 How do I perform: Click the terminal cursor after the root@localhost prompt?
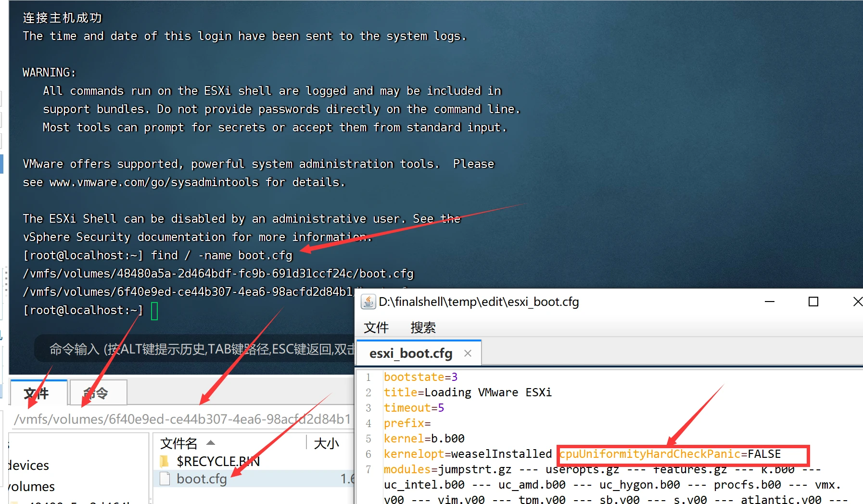[x=154, y=311]
